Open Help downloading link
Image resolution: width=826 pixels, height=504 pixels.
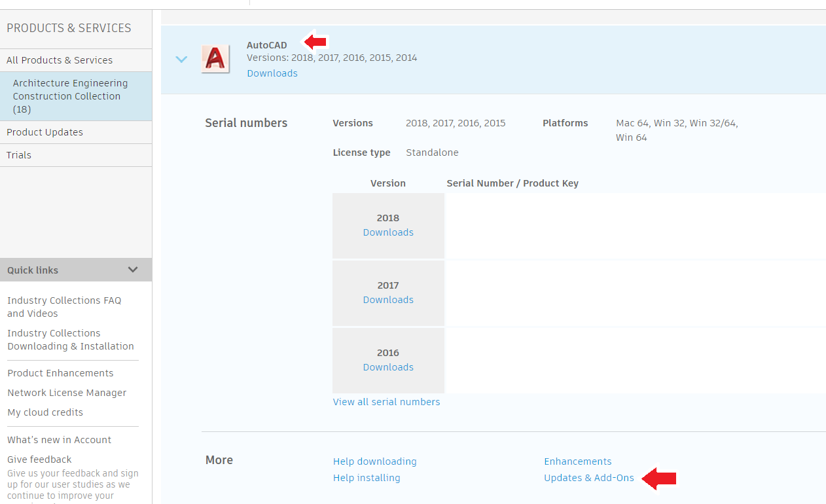[x=375, y=461]
